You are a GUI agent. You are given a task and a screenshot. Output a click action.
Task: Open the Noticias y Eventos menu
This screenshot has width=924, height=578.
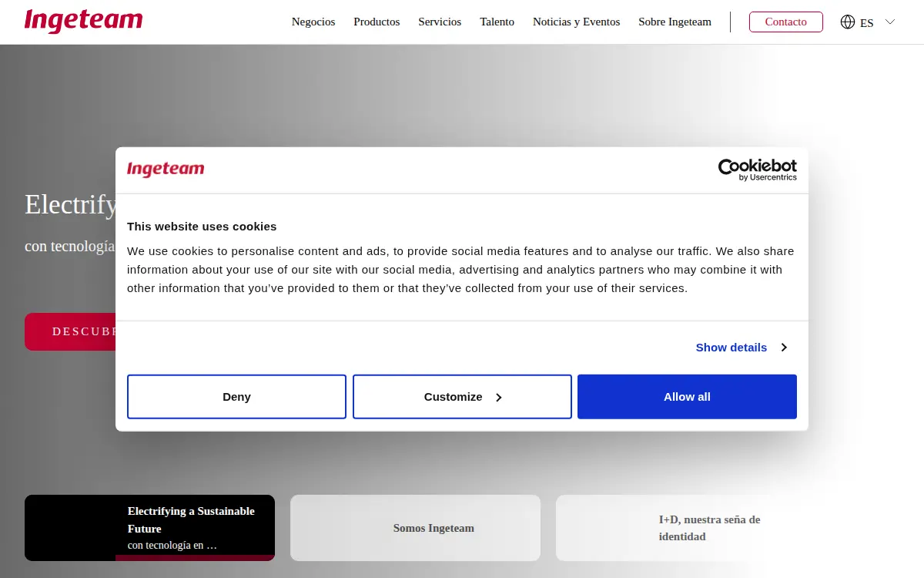tap(576, 22)
